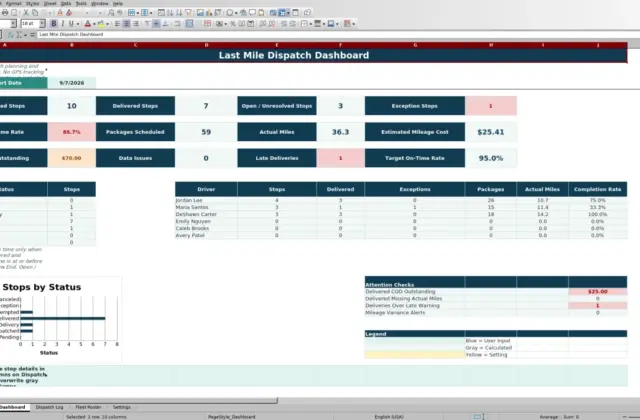
Task: Toggle Italic formatting
Action: 62,24
